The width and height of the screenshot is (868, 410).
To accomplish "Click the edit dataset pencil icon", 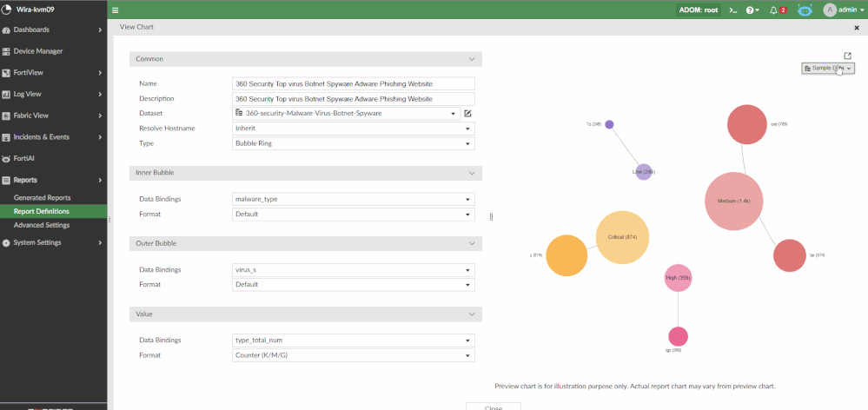I will pyautogui.click(x=467, y=113).
